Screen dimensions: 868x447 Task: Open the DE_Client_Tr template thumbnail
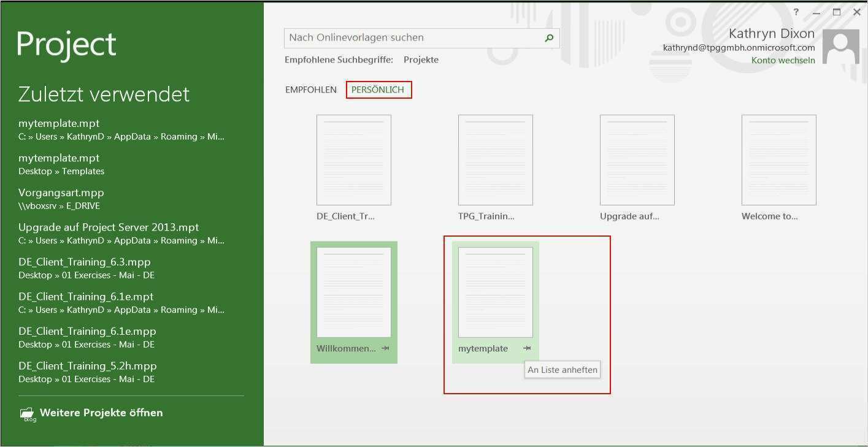tap(353, 159)
